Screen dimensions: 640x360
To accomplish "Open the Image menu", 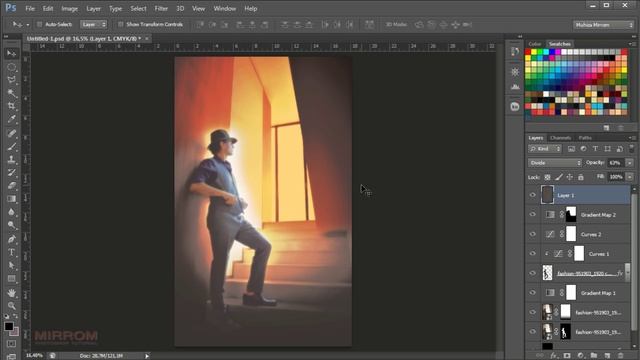I will click(x=69, y=8).
